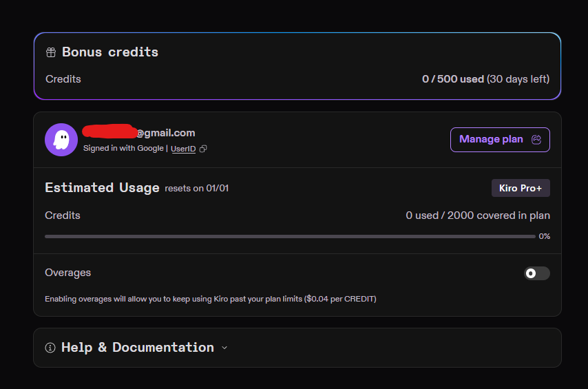Click the gift icon beside Bonus credits
Image resolution: width=588 pixels, height=389 pixels.
click(x=51, y=52)
